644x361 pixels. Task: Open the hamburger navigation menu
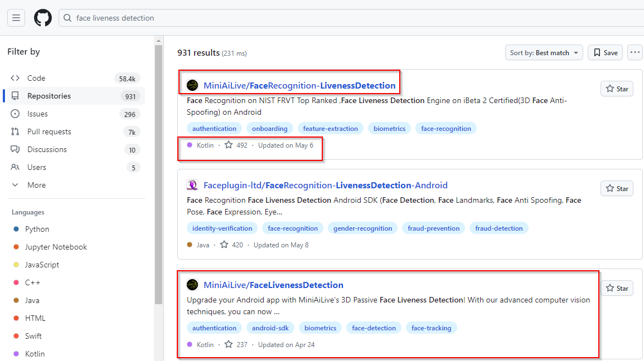coord(16,18)
